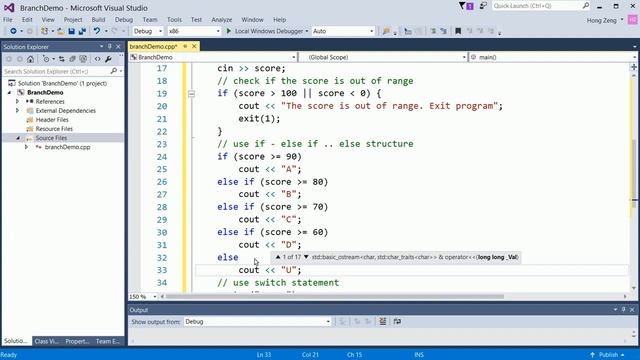Screen dimensions: 640x360
Task: Click the Publish button in status bar
Action: click(x=607, y=355)
